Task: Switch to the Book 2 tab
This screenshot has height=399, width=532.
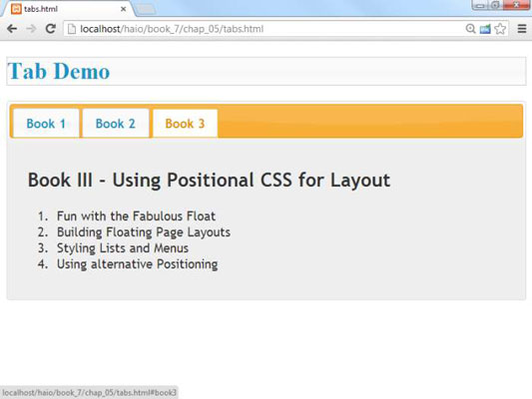Action: pyautogui.click(x=116, y=124)
